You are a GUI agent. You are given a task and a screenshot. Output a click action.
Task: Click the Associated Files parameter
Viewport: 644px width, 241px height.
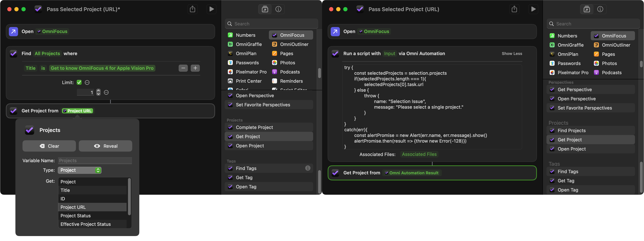click(x=419, y=154)
